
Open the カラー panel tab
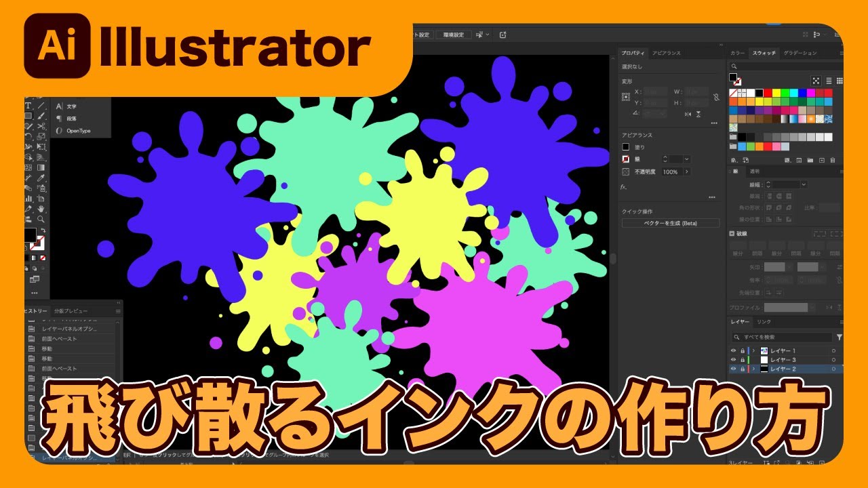pos(737,53)
